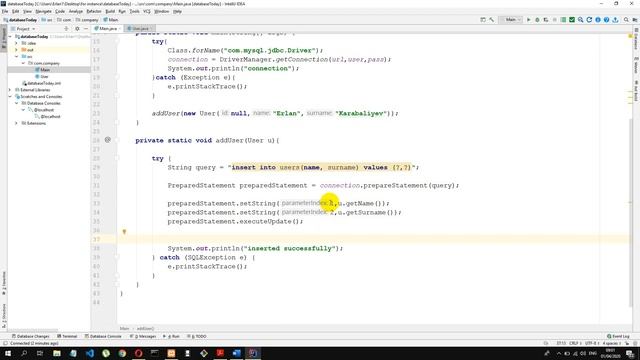
Task: Open Opera from the taskbar
Action: (138, 353)
